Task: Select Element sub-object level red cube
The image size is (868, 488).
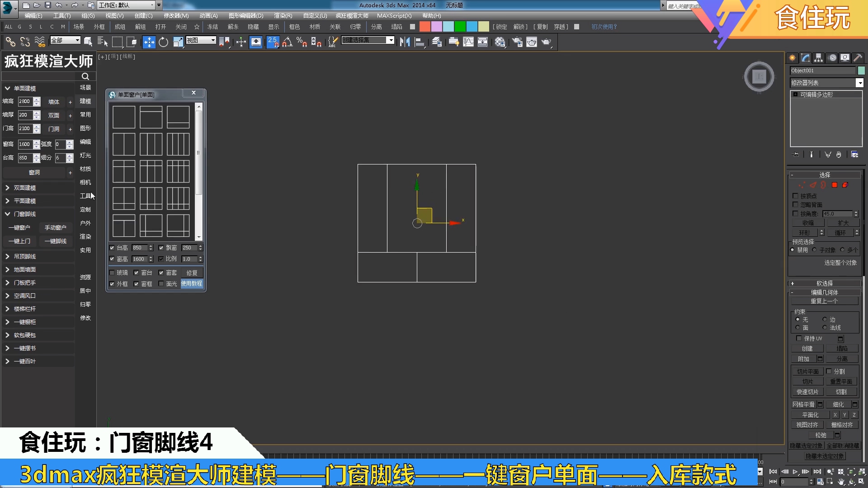Action: [845, 185]
